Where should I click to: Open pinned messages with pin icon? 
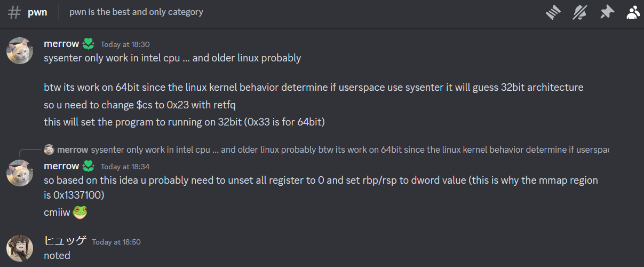[x=607, y=12]
